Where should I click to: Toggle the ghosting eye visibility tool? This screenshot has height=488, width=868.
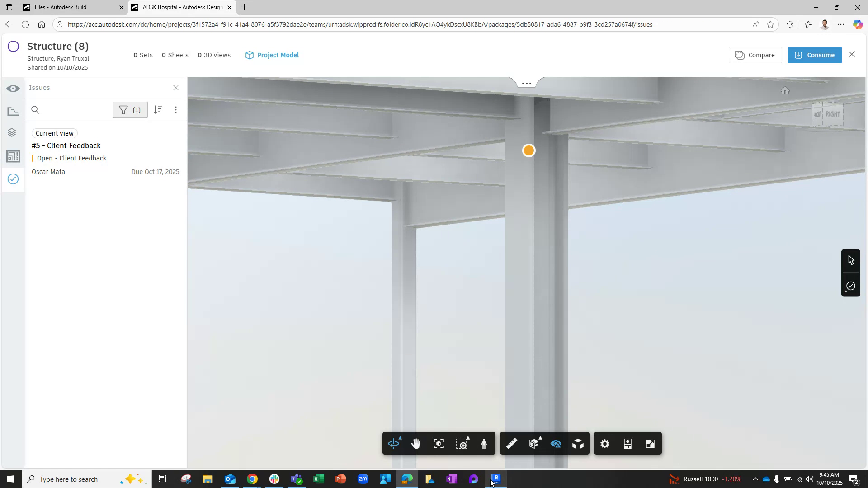556,443
